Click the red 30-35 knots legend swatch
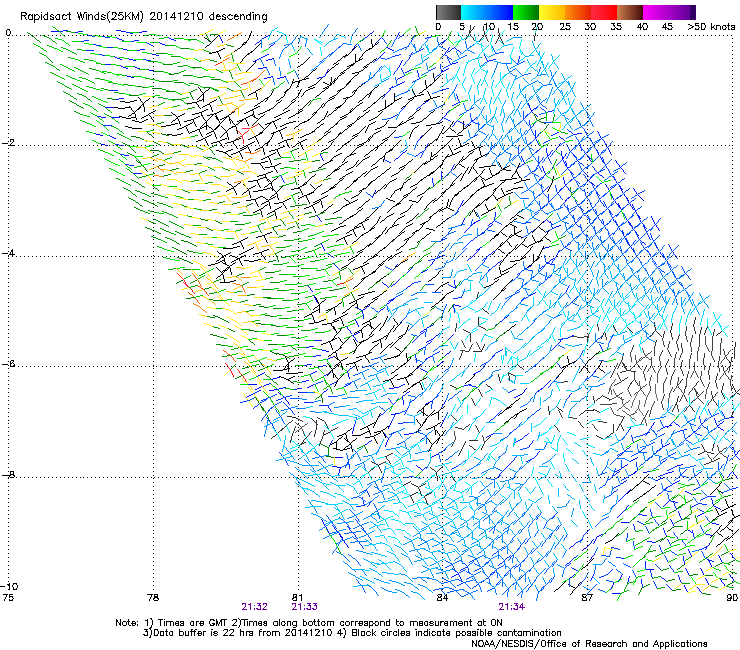Screen dimensions: 740x650 [x=604, y=12]
